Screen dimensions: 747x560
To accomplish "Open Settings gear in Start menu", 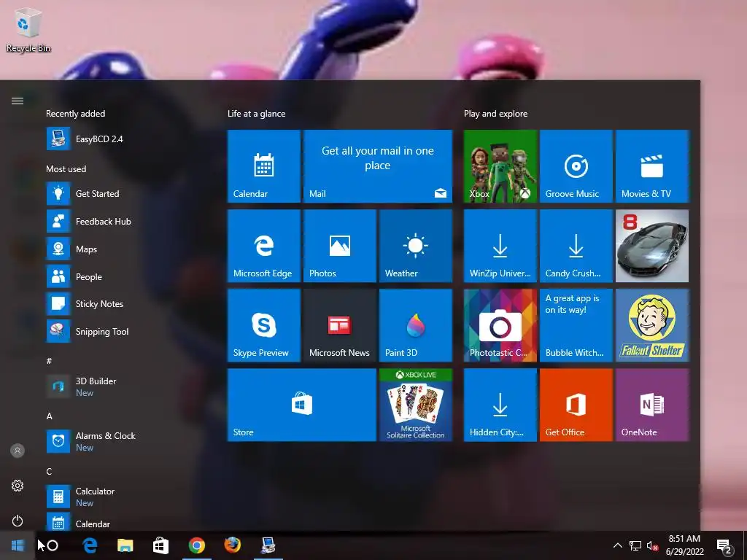I will pyautogui.click(x=18, y=486).
